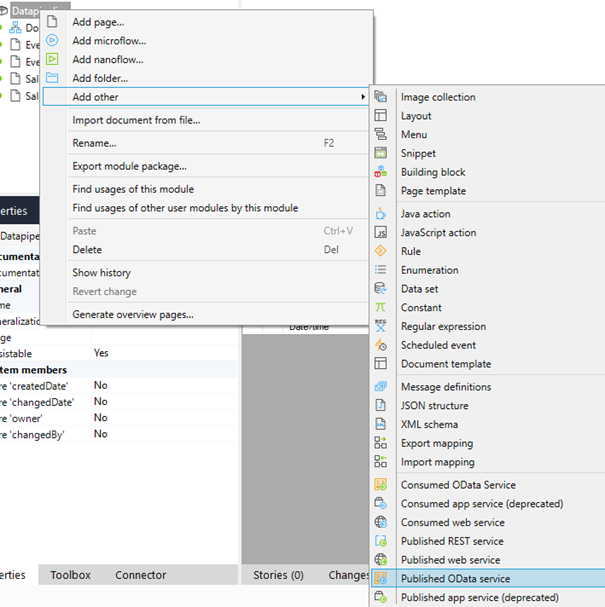
Task: Expand the Add other submenu arrow
Action: click(x=363, y=97)
